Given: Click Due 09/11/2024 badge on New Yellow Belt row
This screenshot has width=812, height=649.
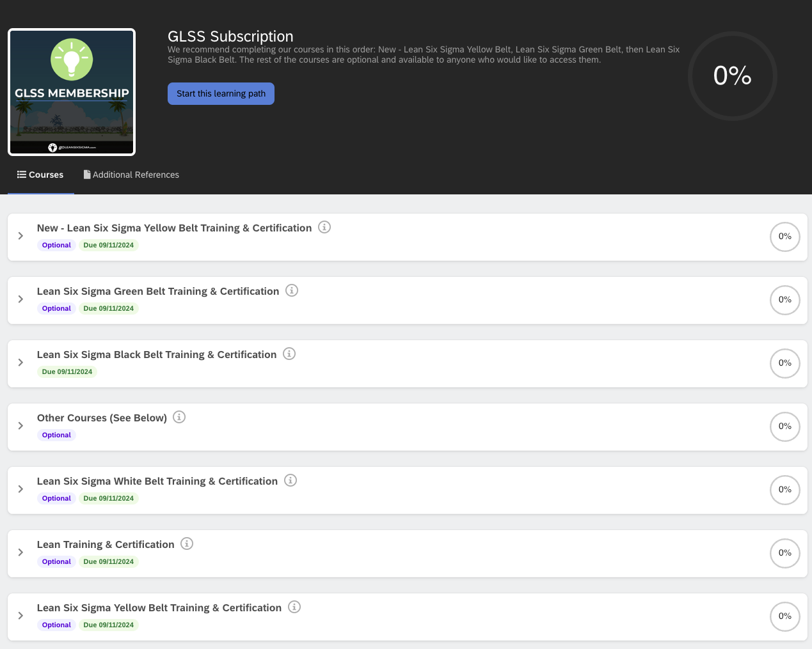Looking at the screenshot, I should (109, 245).
